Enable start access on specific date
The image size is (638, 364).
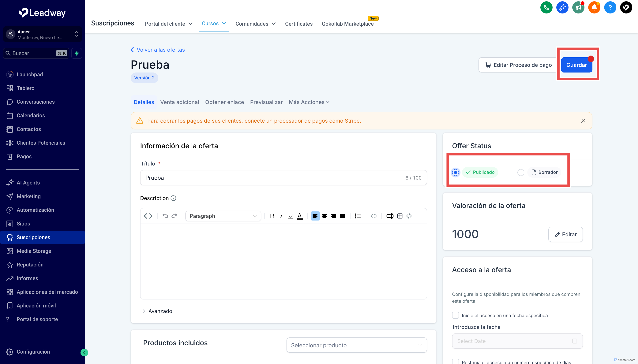(x=455, y=315)
